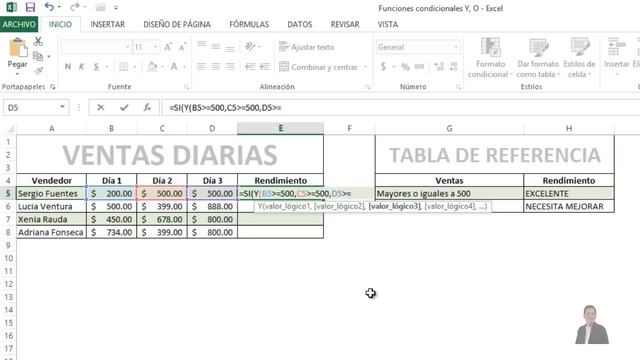Click in the formula bar text

point(225,108)
